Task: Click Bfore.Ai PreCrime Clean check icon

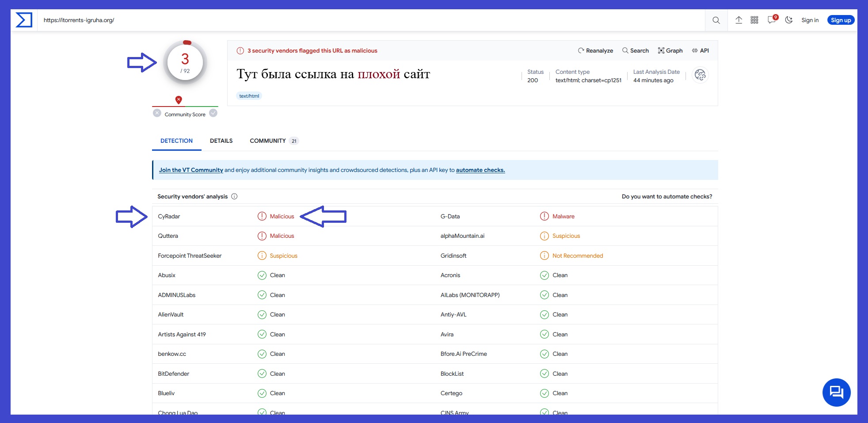Action: click(x=544, y=354)
